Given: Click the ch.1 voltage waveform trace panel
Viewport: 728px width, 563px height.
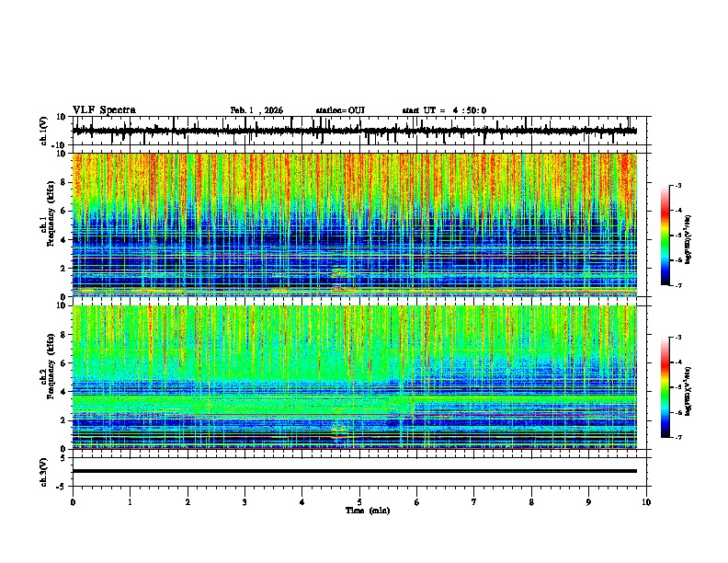Looking at the screenshot, I should tap(359, 131).
